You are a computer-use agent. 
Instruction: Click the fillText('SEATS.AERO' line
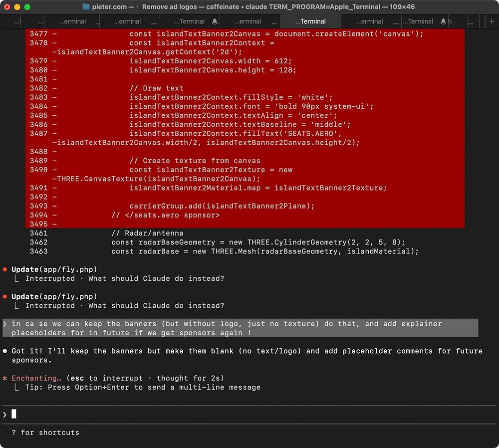click(x=235, y=133)
